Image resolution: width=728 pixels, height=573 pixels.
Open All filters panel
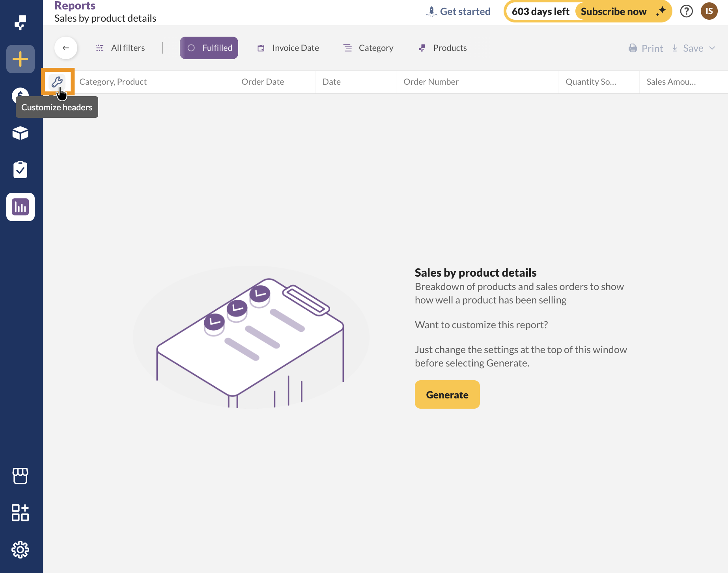click(121, 48)
